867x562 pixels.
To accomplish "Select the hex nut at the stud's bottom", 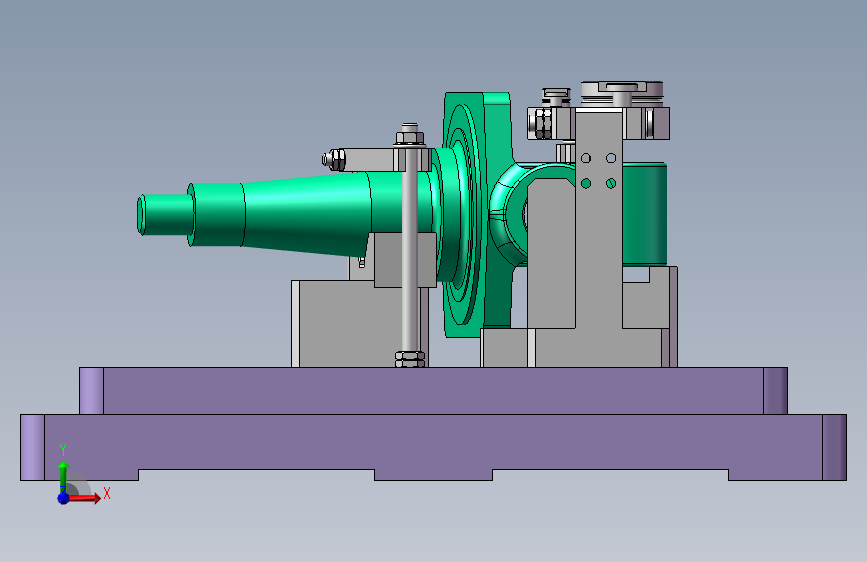I will point(410,359).
